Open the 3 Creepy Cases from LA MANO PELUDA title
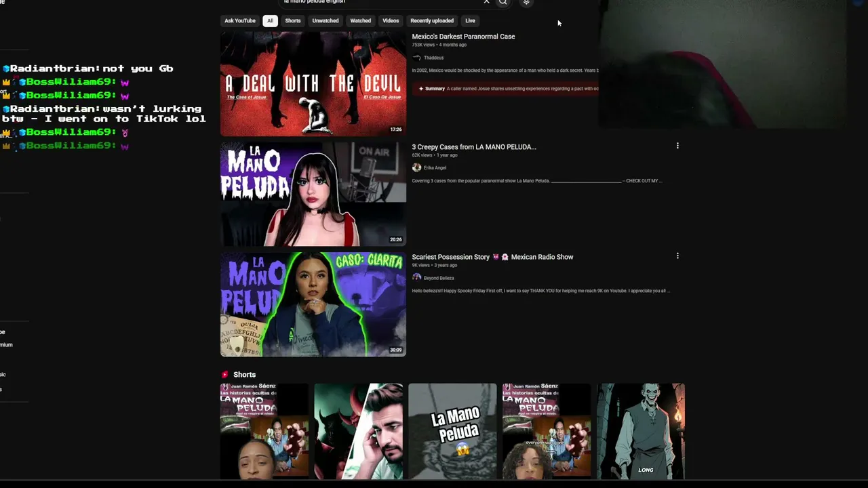Viewport: 868px width, 488px height. tap(474, 146)
